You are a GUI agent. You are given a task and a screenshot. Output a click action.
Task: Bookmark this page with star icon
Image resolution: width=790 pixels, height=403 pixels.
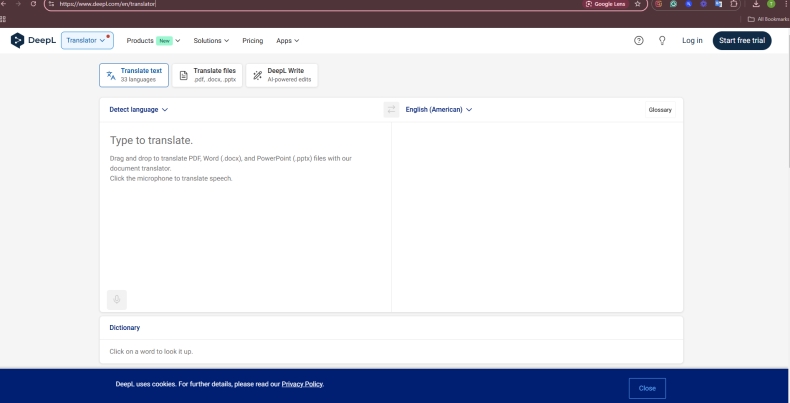[637, 5]
